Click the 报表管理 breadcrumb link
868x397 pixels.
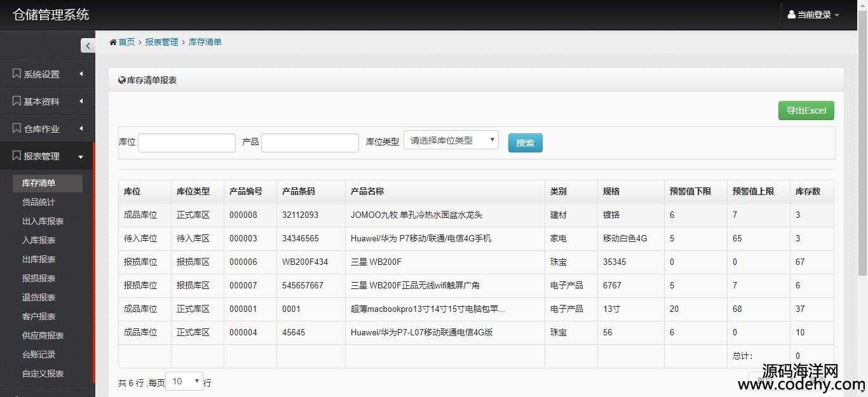(x=161, y=42)
